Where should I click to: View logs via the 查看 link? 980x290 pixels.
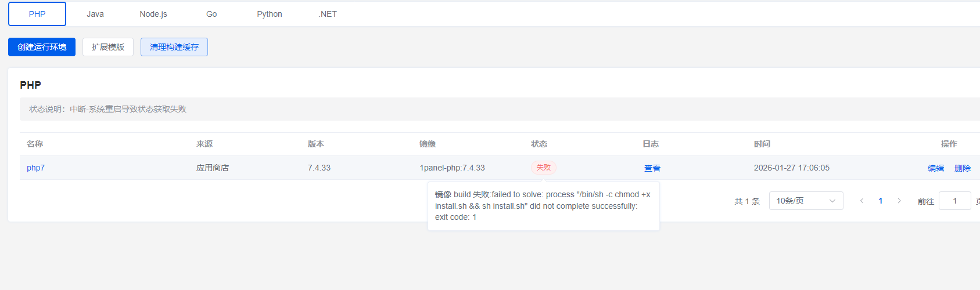pyautogui.click(x=652, y=168)
